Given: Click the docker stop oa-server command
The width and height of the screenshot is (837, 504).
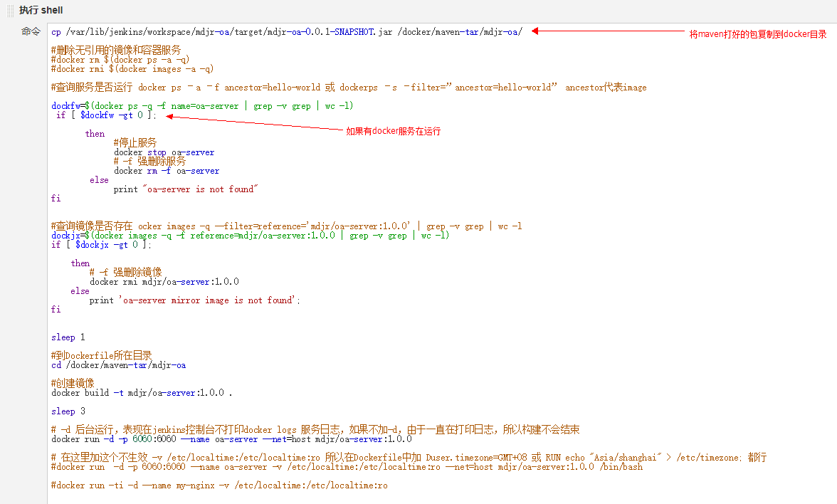Looking at the screenshot, I should 164,152.
